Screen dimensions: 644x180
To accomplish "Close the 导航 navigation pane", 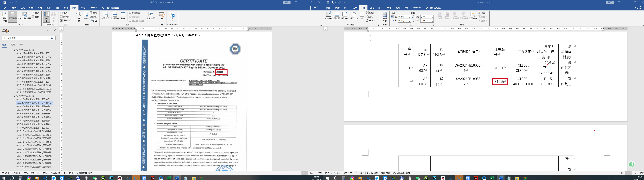I will click(x=55, y=31).
